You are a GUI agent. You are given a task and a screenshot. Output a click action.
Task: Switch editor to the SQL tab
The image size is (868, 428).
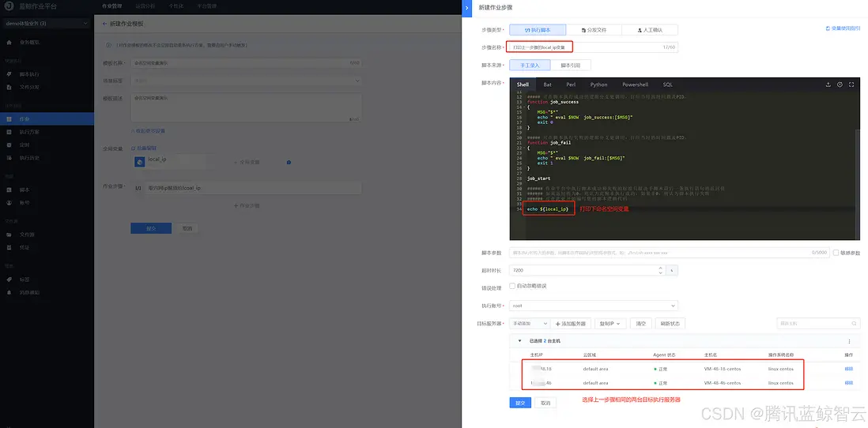coord(668,84)
